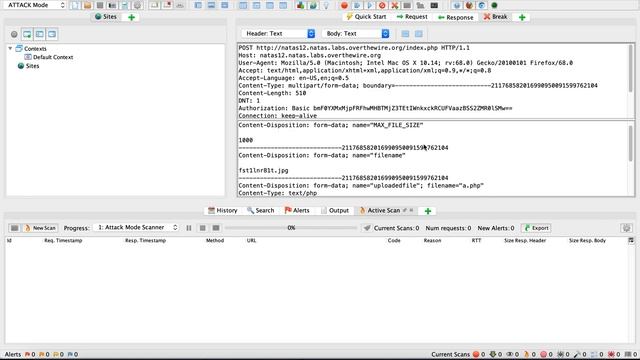Image resolution: width=640 pixels, height=360 pixels.
Task: Click the red Set Break on all requests icon
Action: (344, 5)
